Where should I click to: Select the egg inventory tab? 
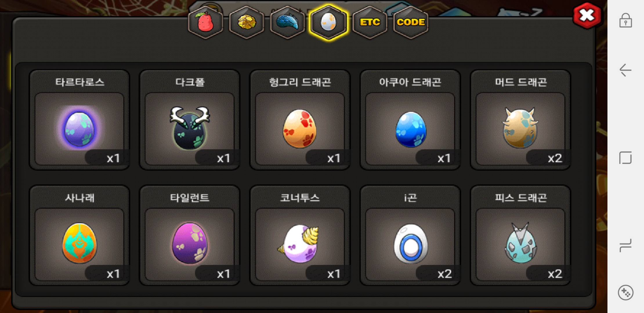tap(328, 22)
